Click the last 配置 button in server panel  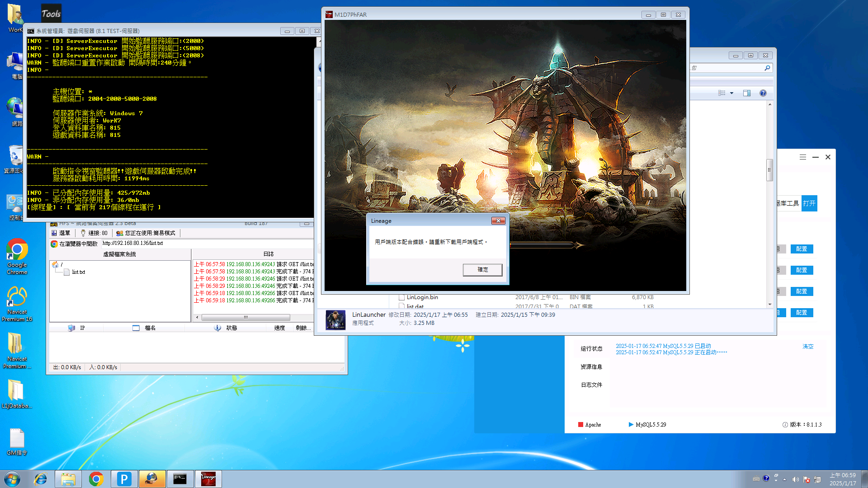[802, 313]
